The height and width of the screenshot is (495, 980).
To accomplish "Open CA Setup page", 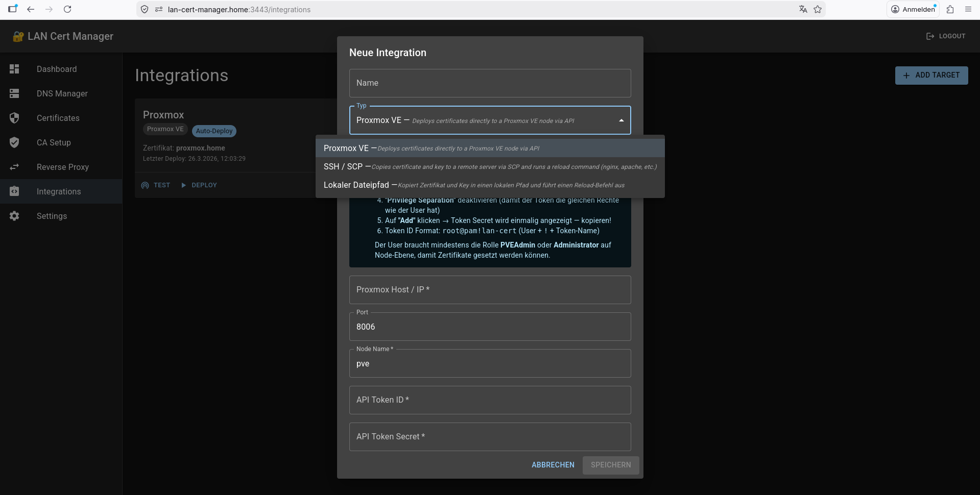I will pyautogui.click(x=61, y=142).
